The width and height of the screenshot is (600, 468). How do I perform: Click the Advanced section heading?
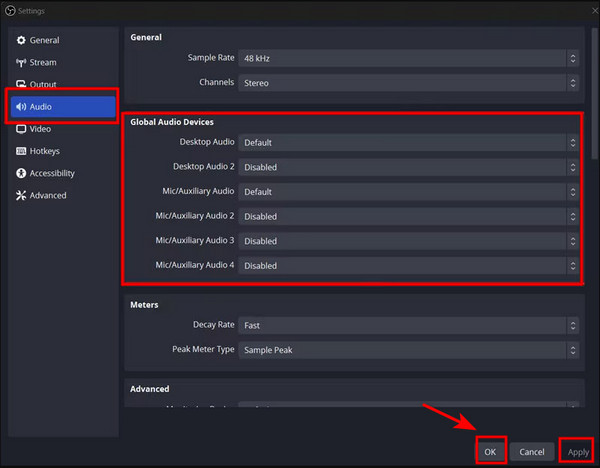[150, 389]
